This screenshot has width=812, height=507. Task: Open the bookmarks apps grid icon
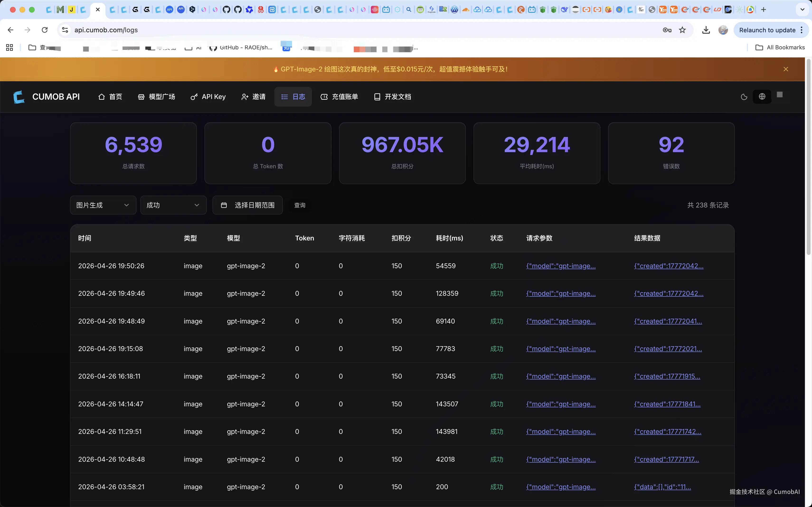(9, 48)
